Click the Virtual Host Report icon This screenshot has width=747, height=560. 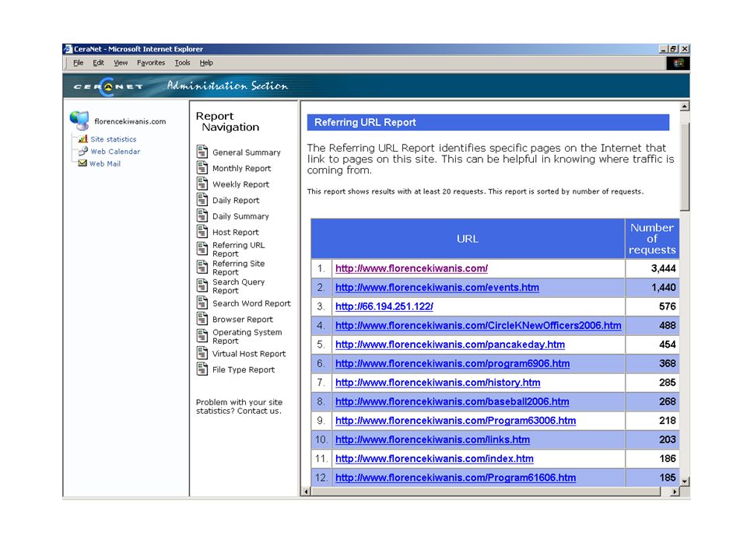pyautogui.click(x=202, y=353)
